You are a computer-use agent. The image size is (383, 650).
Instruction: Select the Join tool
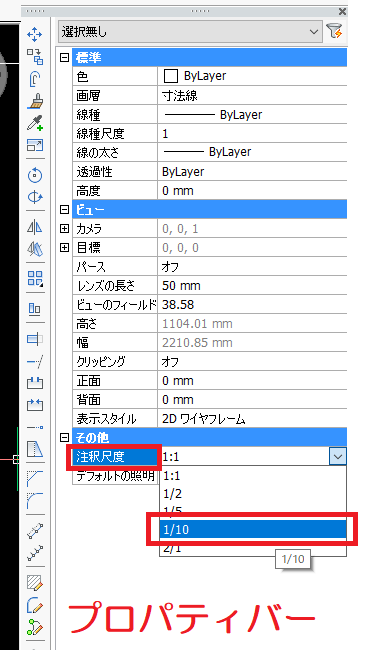pos(35,405)
